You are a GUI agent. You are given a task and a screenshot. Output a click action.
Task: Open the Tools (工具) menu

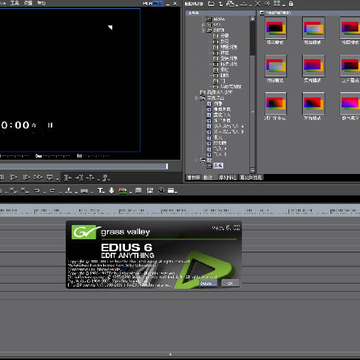[15, 3]
